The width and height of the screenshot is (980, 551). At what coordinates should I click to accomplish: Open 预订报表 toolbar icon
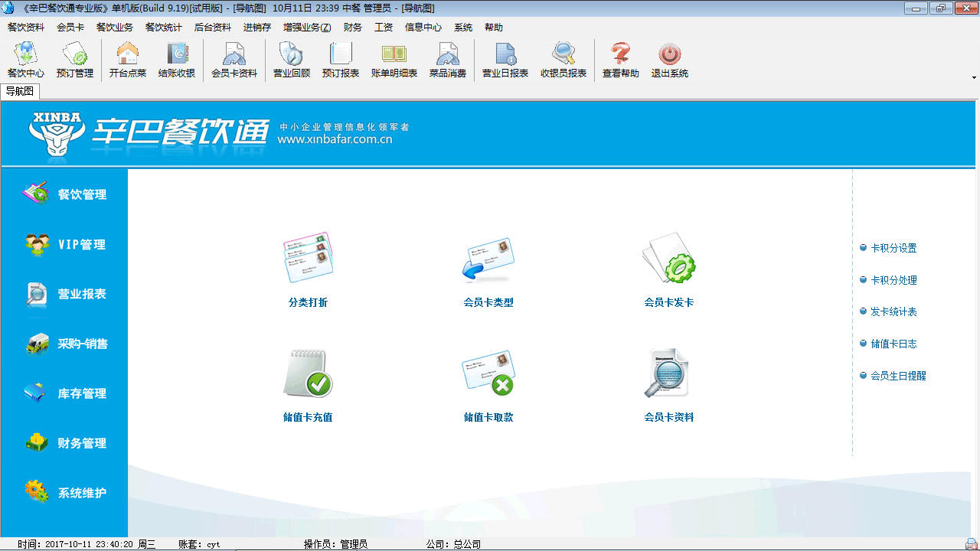pyautogui.click(x=340, y=60)
